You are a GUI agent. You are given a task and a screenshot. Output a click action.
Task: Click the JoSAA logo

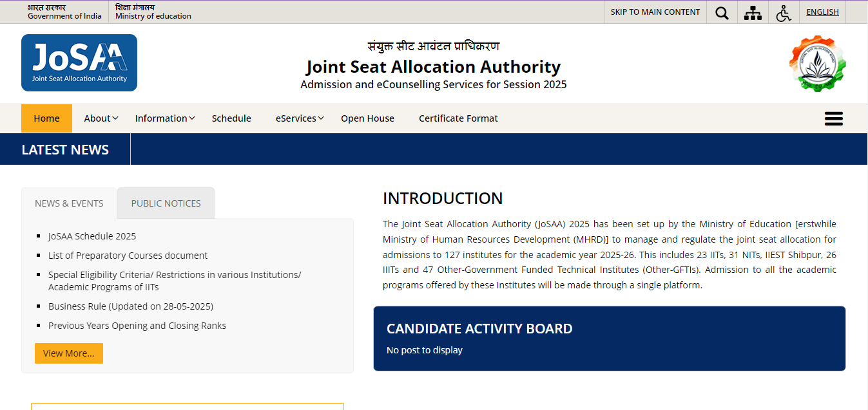79,62
